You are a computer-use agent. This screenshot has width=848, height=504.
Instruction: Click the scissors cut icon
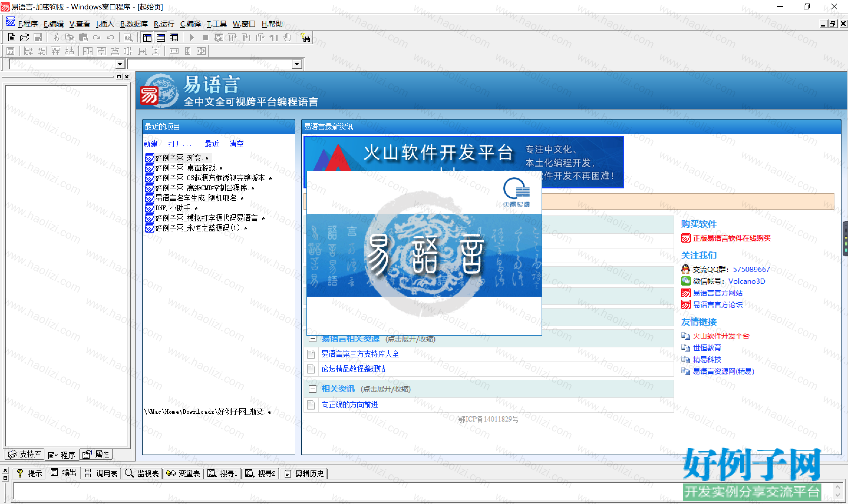coord(56,37)
